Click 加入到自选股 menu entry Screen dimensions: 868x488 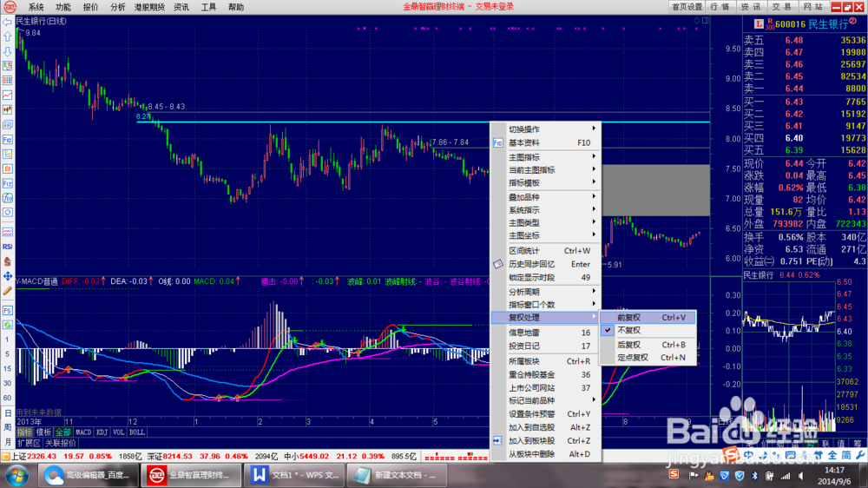click(x=545, y=427)
